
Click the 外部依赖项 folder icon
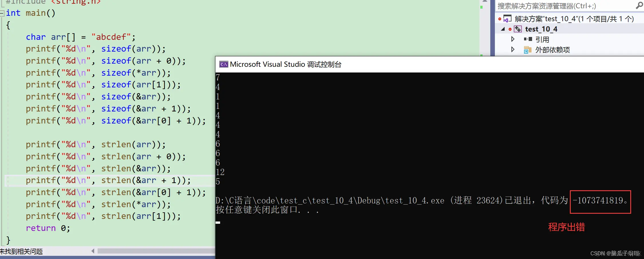[x=528, y=50]
